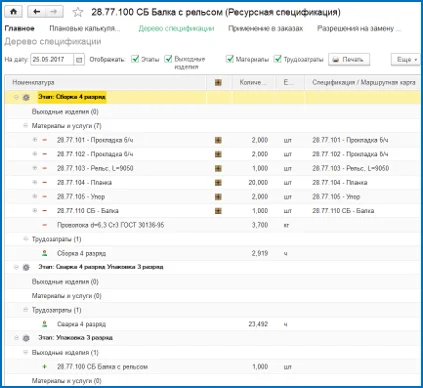Click the worker icon of Сборка 4 разряд labor
423x388 pixels.
pyautogui.click(x=45, y=253)
